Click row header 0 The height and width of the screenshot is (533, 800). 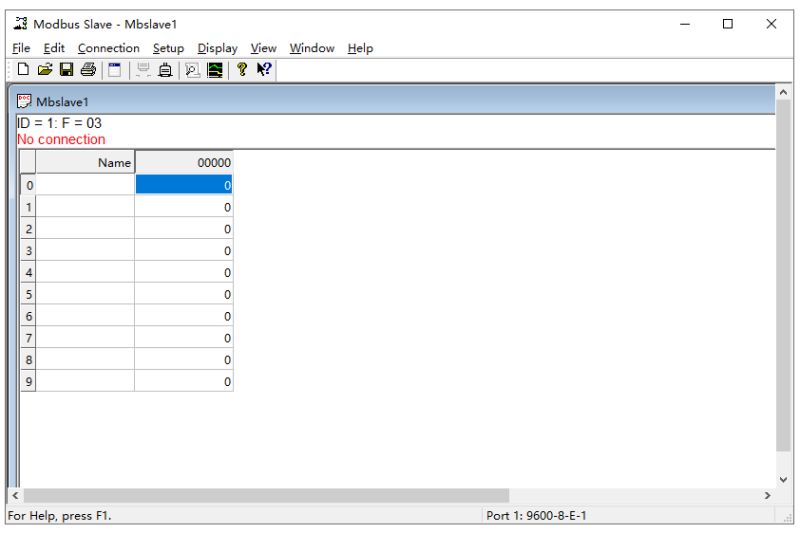[28, 185]
